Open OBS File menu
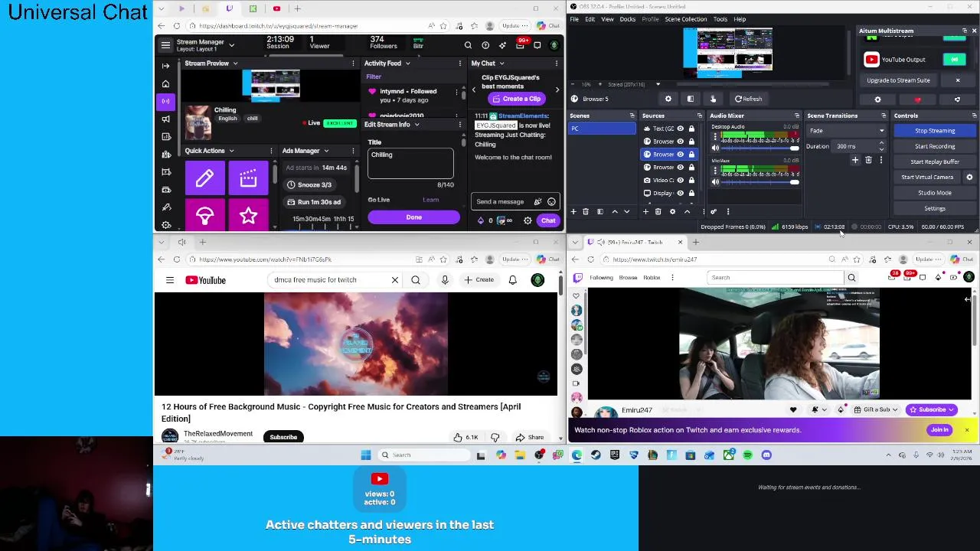The width and height of the screenshot is (980, 551). (x=574, y=19)
